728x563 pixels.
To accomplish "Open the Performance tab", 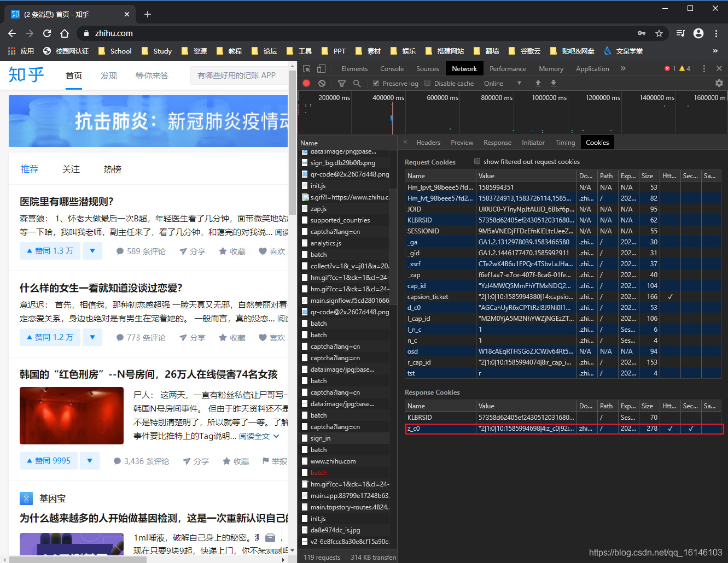I will click(508, 68).
